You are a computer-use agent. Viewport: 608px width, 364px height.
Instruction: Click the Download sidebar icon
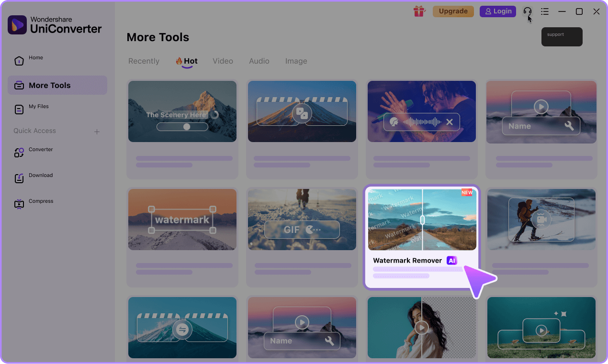[19, 178]
